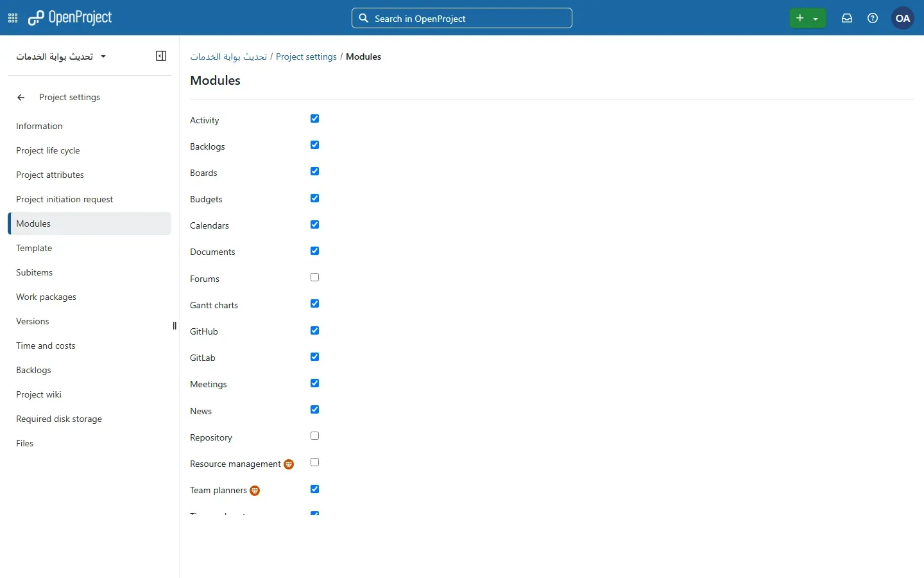This screenshot has width=924, height=578.
Task: Click the Arabic project name breadcrumb
Action: [228, 57]
